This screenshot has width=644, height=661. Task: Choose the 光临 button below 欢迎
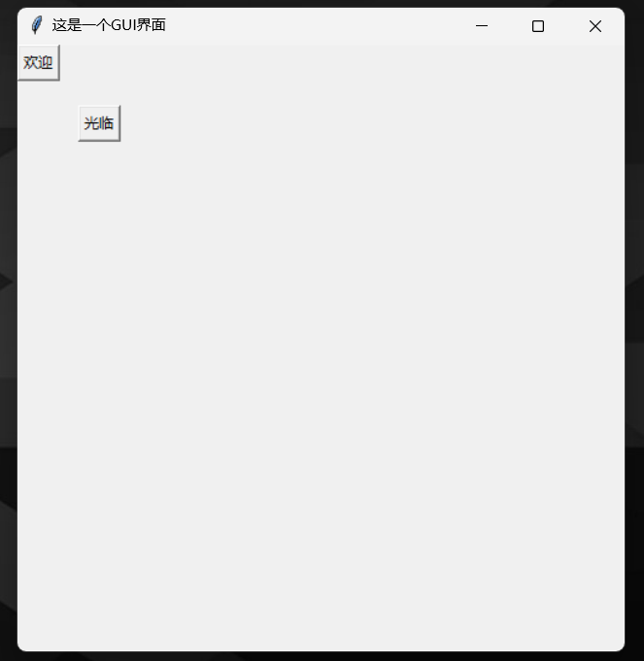point(99,123)
